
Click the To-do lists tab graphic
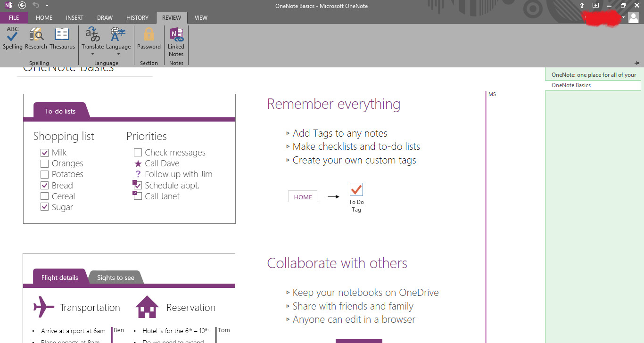click(60, 111)
